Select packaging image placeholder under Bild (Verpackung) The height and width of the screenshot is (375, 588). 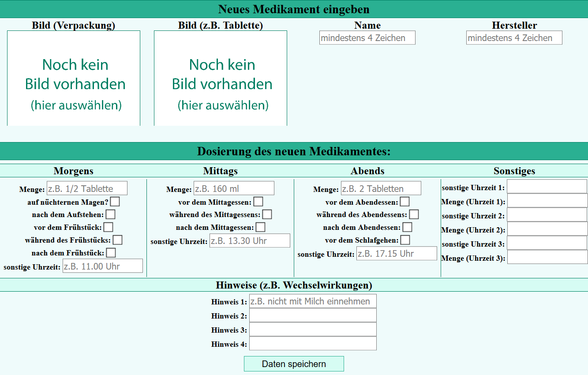pos(74,78)
